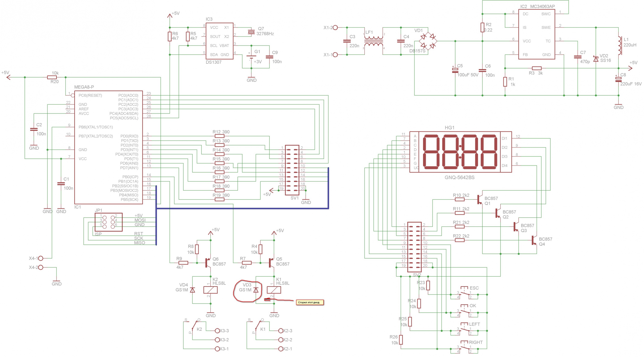Select the X3-3 relay output terminal
The height and width of the screenshot is (357, 644).
(x=217, y=331)
